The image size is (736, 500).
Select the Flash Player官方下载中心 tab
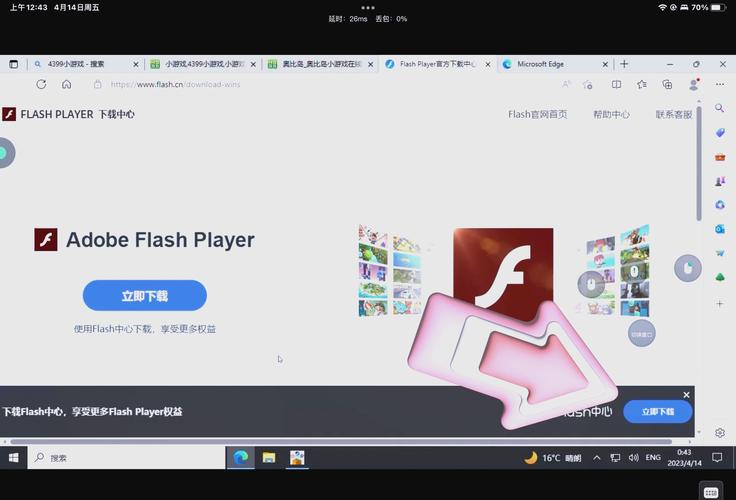click(437, 64)
